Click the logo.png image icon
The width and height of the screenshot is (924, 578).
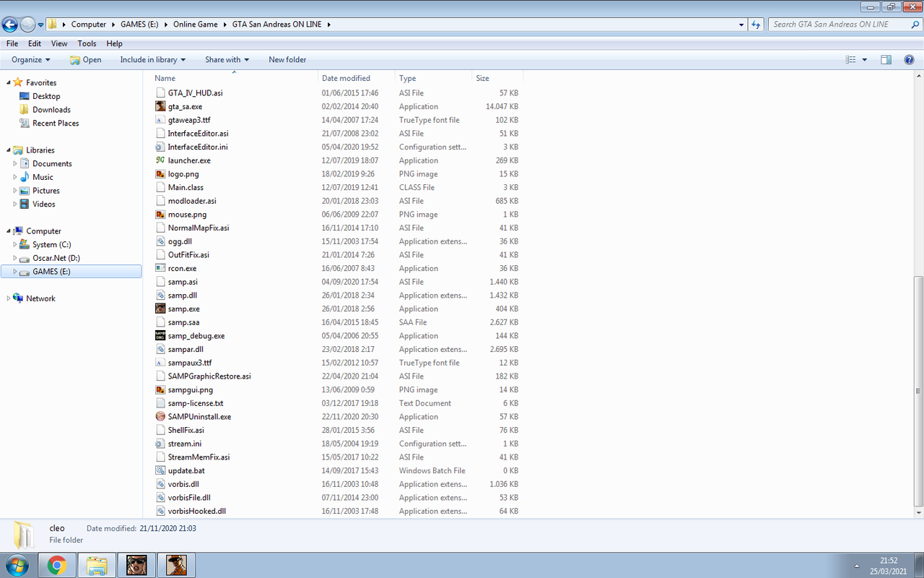pyautogui.click(x=161, y=174)
